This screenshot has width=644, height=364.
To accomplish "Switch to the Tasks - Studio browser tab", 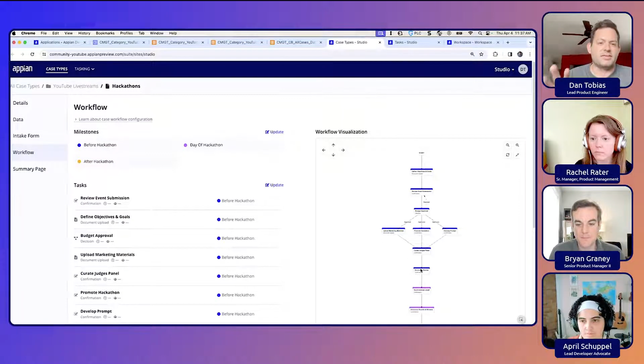I will coord(406,42).
